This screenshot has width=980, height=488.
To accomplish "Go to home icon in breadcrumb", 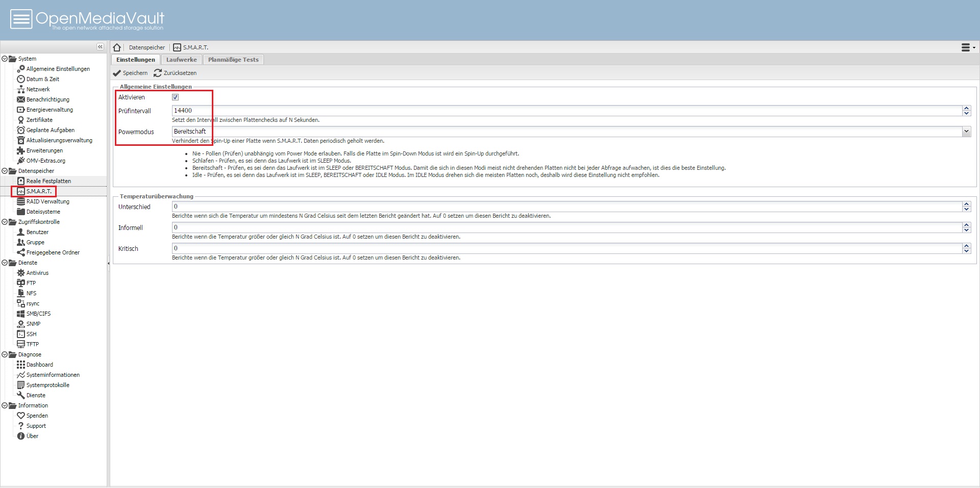I will [117, 47].
